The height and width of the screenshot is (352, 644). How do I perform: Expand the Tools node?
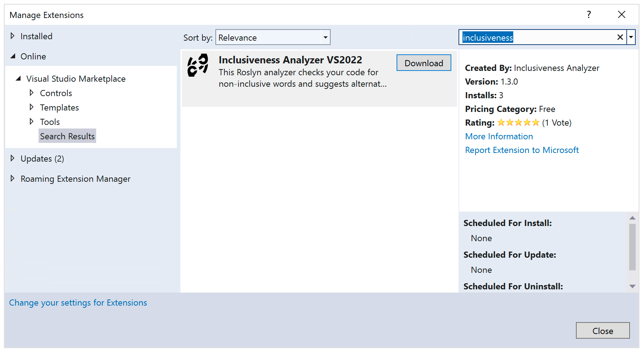(x=32, y=122)
